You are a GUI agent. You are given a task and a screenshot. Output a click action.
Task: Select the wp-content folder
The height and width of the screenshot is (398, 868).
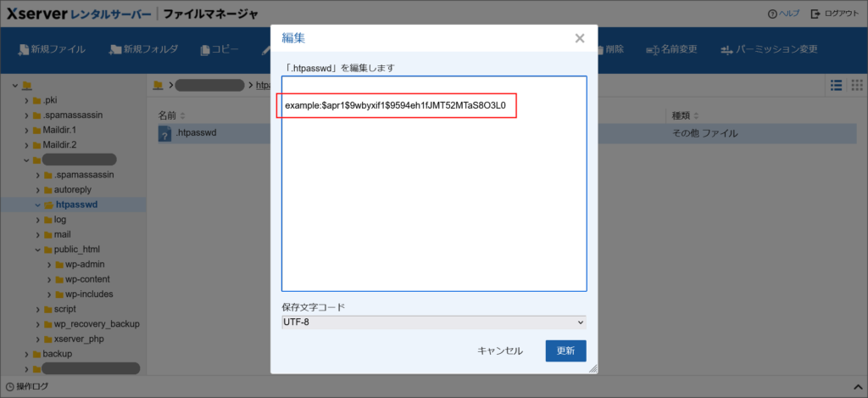coord(87,279)
